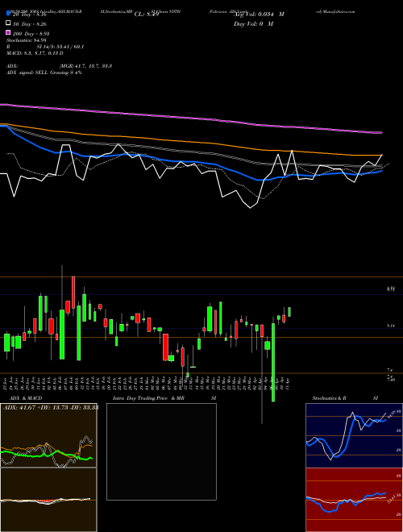Click the '11 Apr' date label on the axis

coord(289,384)
